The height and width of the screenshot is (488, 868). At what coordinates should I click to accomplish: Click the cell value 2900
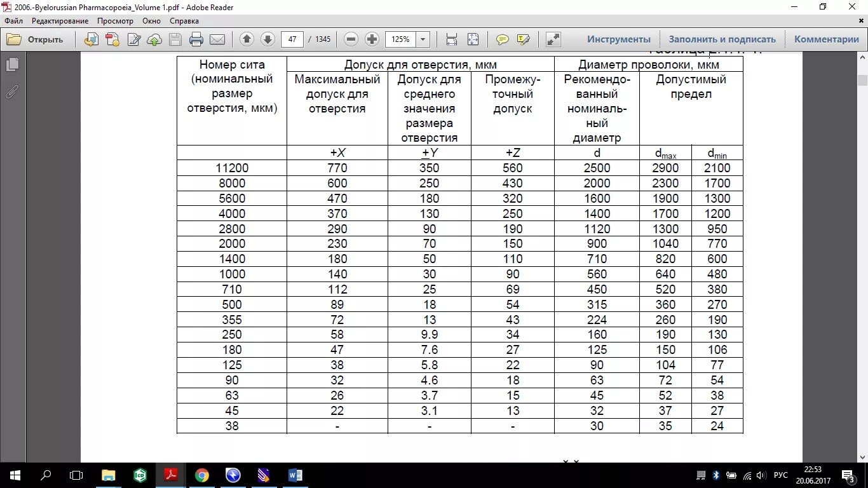coord(665,168)
